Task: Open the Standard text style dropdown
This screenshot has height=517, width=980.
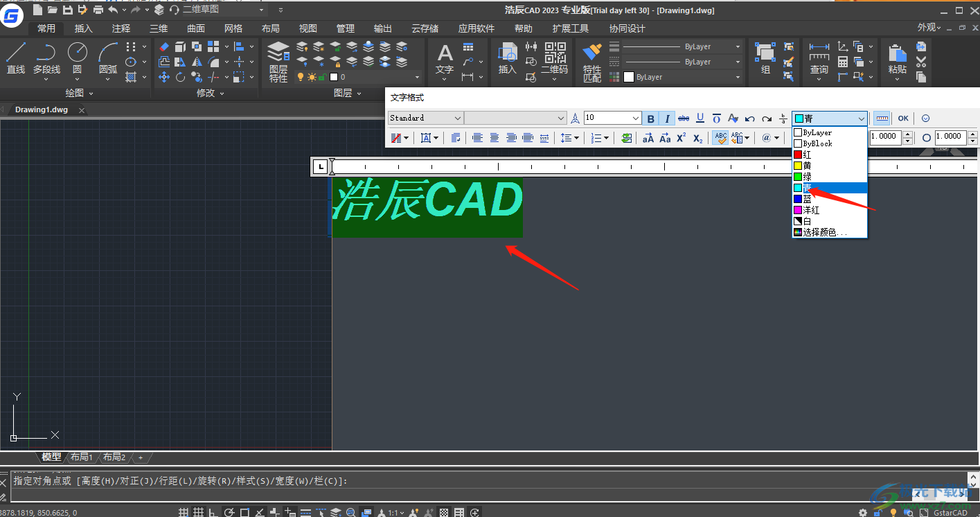Action: pyautogui.click(x=425, y=118)
